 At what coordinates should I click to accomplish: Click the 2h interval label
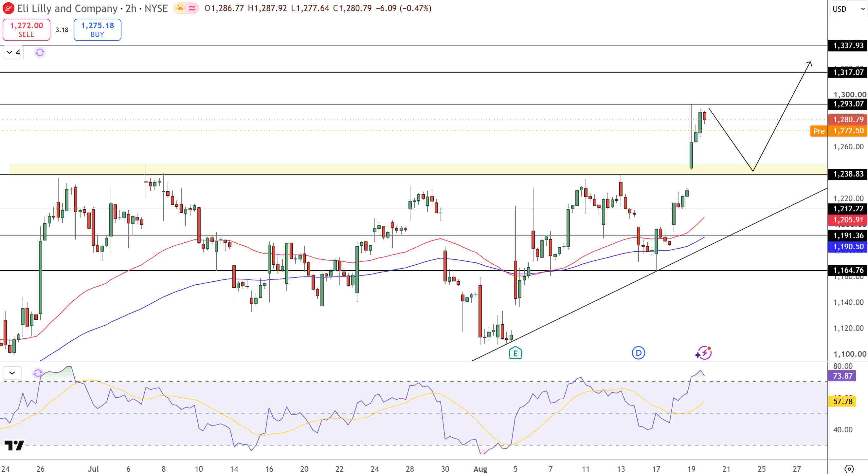131,8
